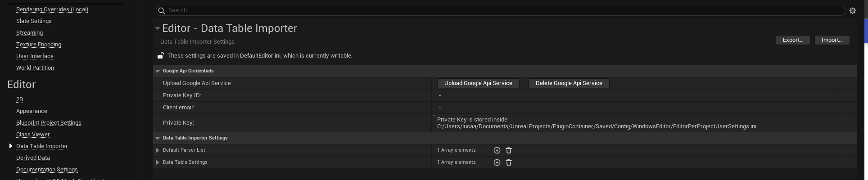Screen dimensions: 868x180
Task: Click '1 Array elements' for Default Parser List
Action: (457, 150)
